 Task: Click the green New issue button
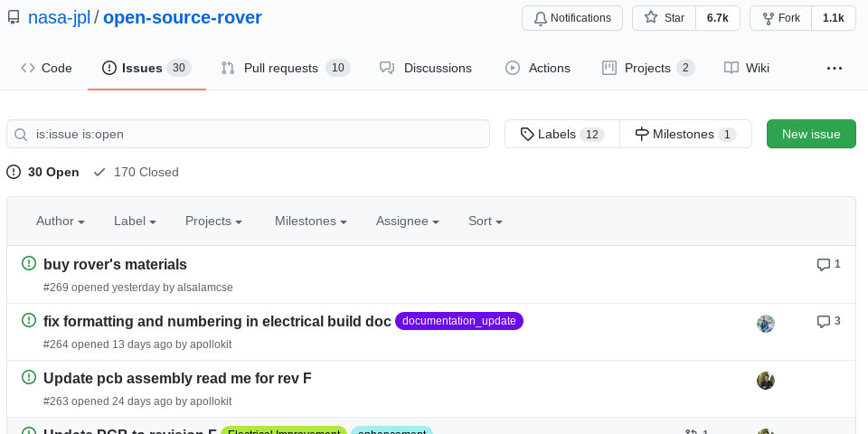pos(811,134)
